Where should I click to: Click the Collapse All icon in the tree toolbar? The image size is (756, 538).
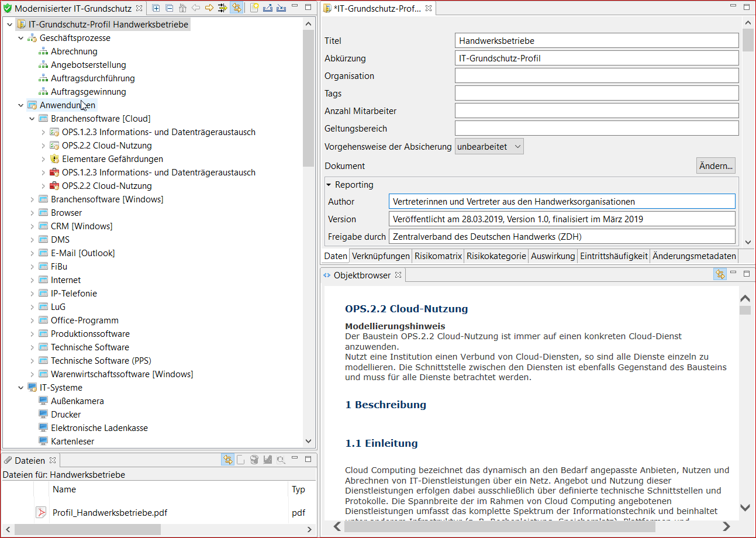coord(169,8)
